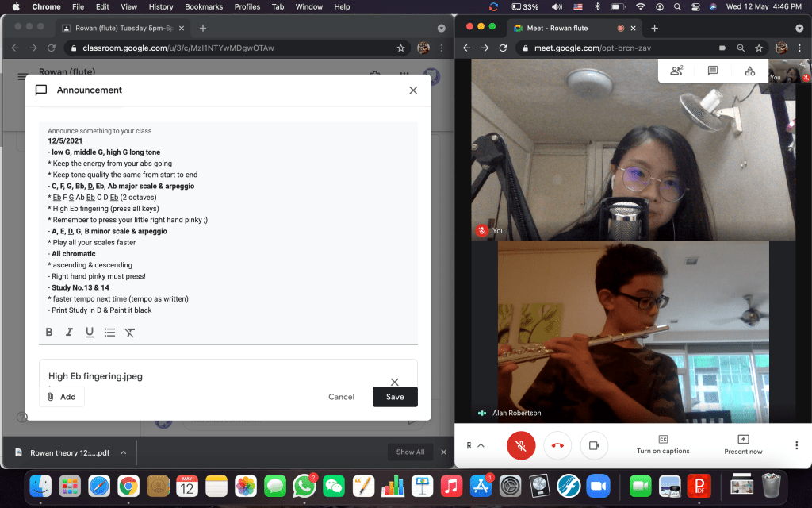Screen dimensions: 812x508
Task: Open the Meet activities panel
Action: [x=749, y=71]
